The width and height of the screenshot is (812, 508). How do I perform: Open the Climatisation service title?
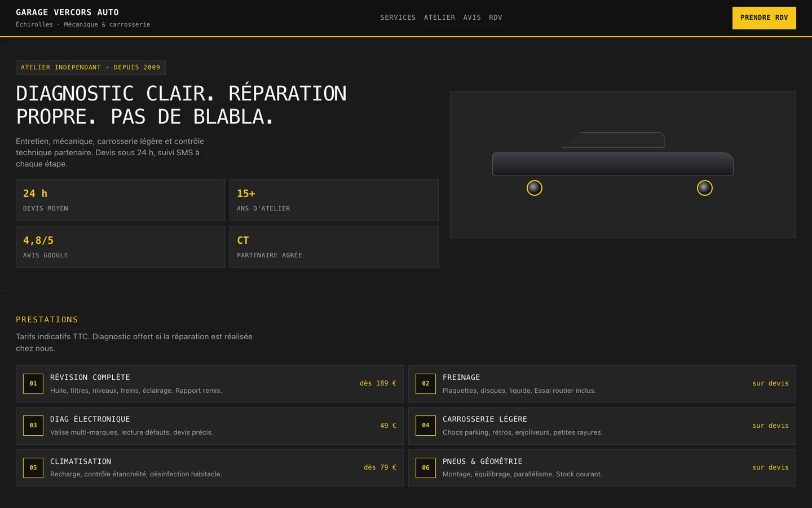tap(81, 462)
